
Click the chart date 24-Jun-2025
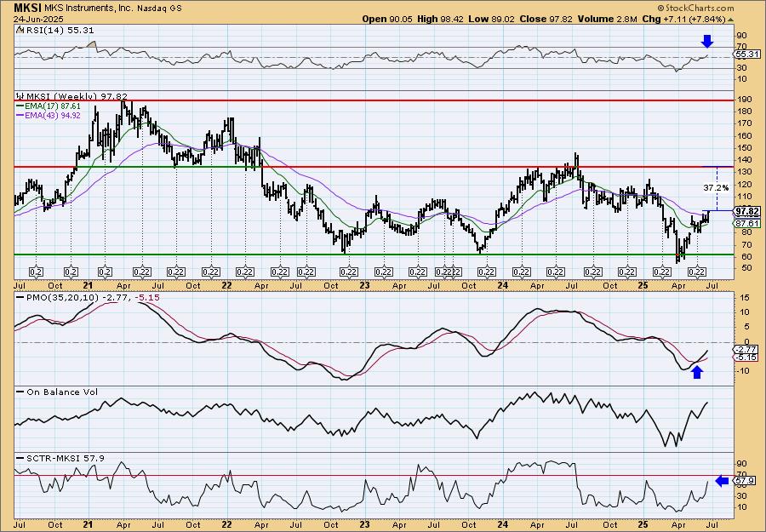[x=37, y=19]
